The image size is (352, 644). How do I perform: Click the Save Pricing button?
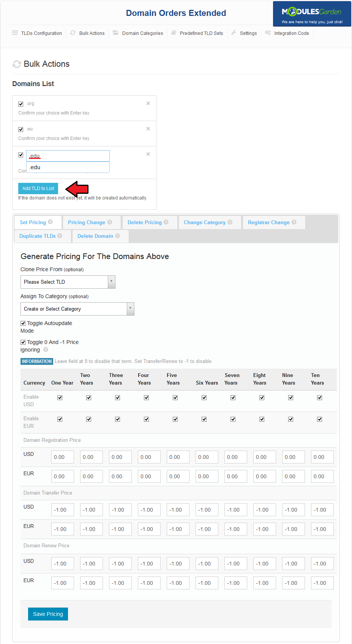coord(48,614)
